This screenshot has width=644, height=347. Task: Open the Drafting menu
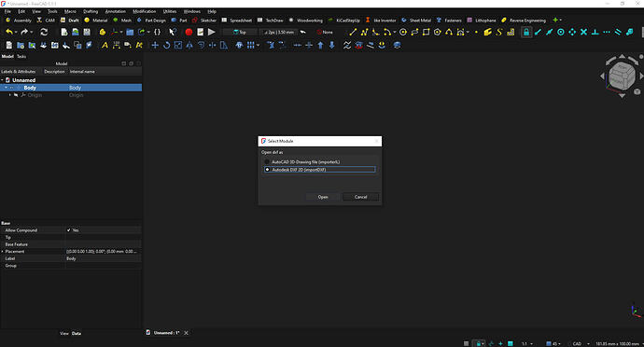(x=91, y=11)
